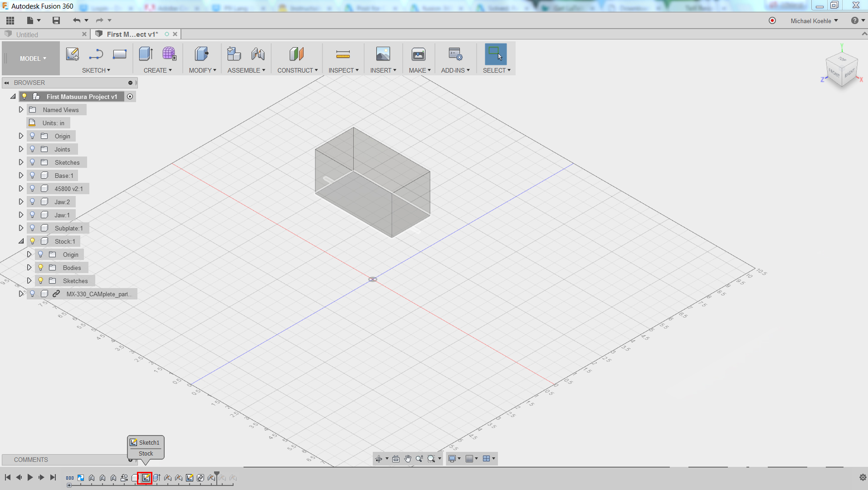Image resolution: width=868 pixels, height=490 pixels.
Task: Open the File menu dropdown
Action: coord(34,20)
